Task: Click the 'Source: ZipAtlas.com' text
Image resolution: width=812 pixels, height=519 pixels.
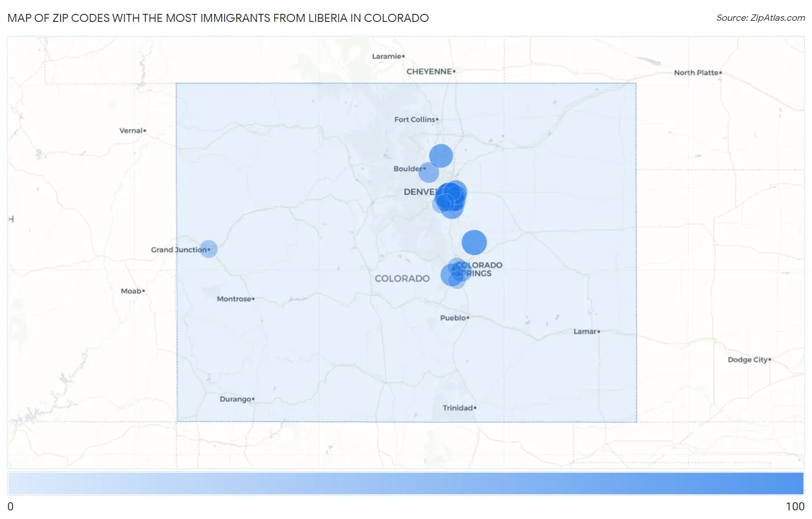Action: [x=761, y=18]
